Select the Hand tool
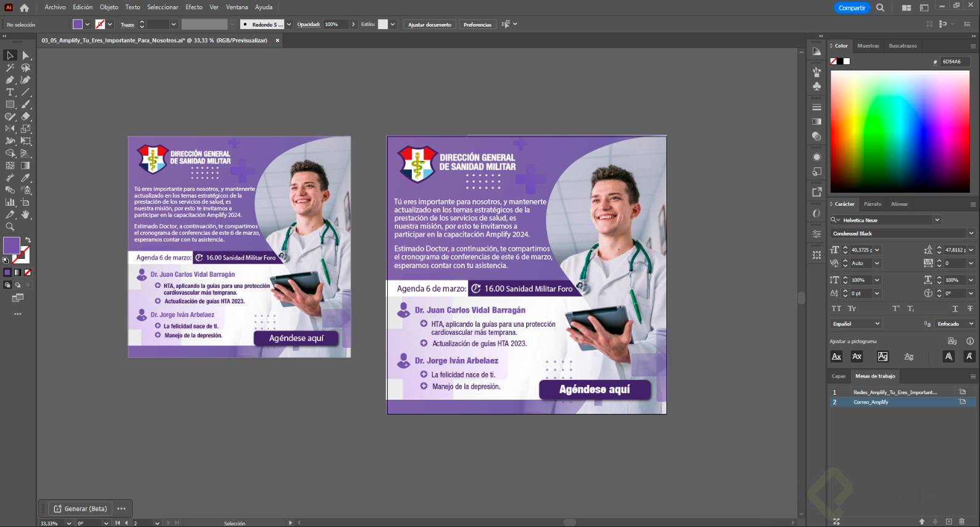This screenshot has height=527, width=980. 26,214
